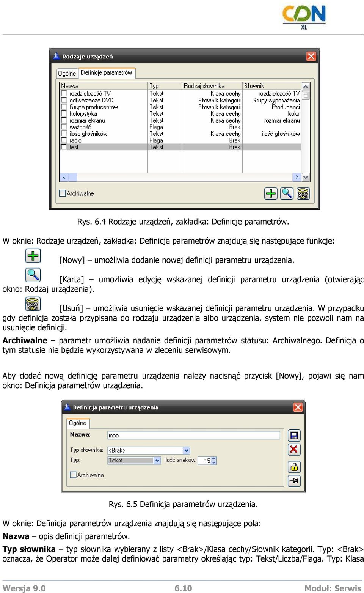Click Słownik value Producenci
The height and width of the screenshot is (593, 364).
click(x=286, y=107)
